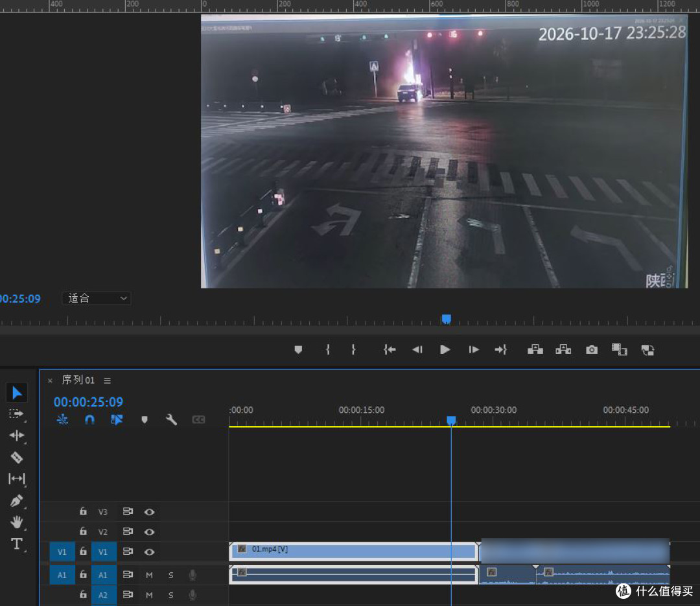Toggle the proxies button in the program monitor

pyautogui.click(x=647, y=350)
